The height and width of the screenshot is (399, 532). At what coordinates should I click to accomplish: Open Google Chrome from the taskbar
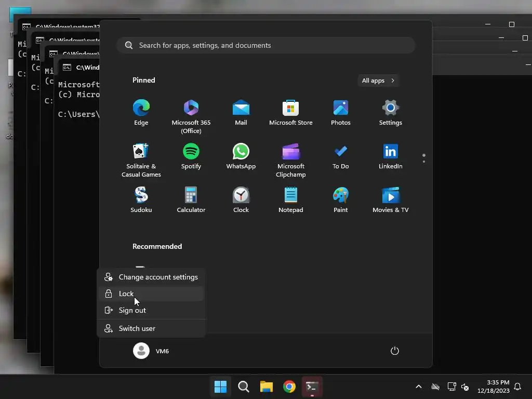(289, 387)
